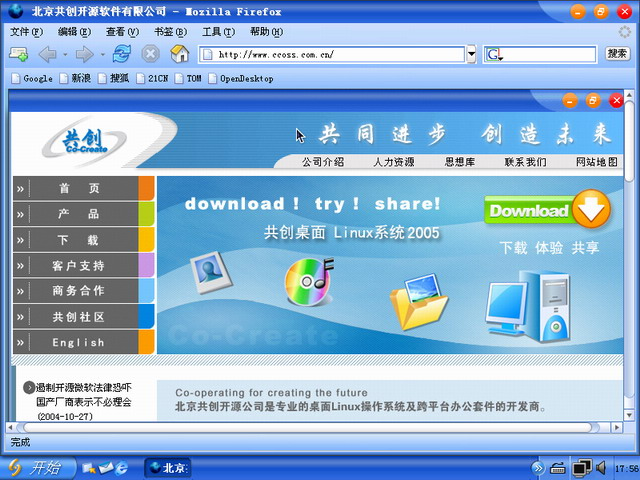Click the network monitors tray icon
Image resolution: width=640 pixels, height=480 pixels.
pos(581,468)
